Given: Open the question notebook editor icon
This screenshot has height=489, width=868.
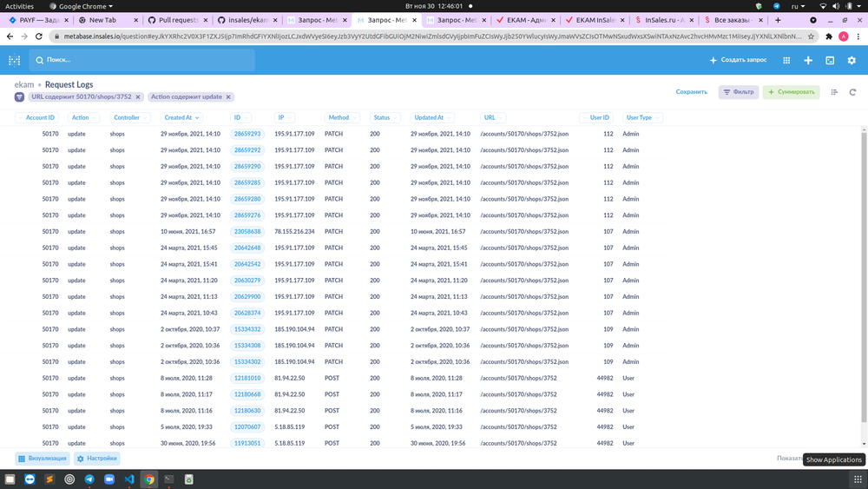Looking at the screenshot, I should pos(834,92).
